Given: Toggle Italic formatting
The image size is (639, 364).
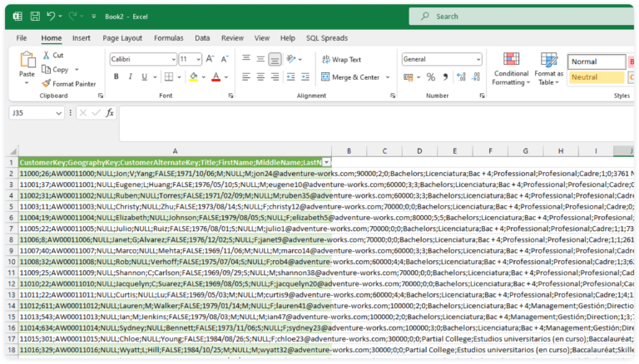Looking at the screenshot, I should click(x=131, y=77).
